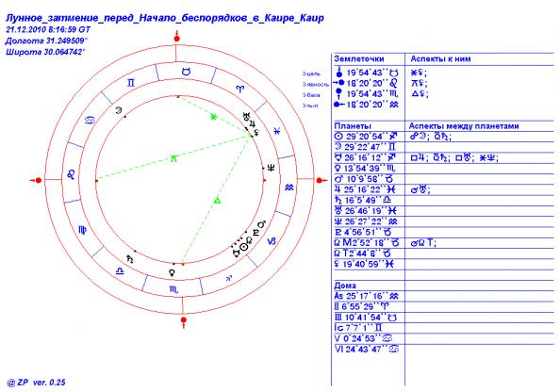The width and height of the screenshot is (560, 392).
Task: Click the Sun glyph inside the chart wheel
Action: pyautogui.click(x=244, y=247)
